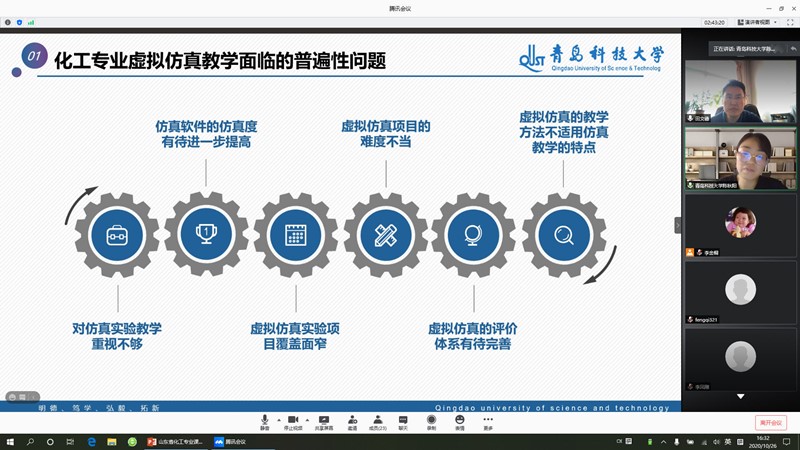
Task: Click the network signal status icon
Action: (x=31, y=21)
